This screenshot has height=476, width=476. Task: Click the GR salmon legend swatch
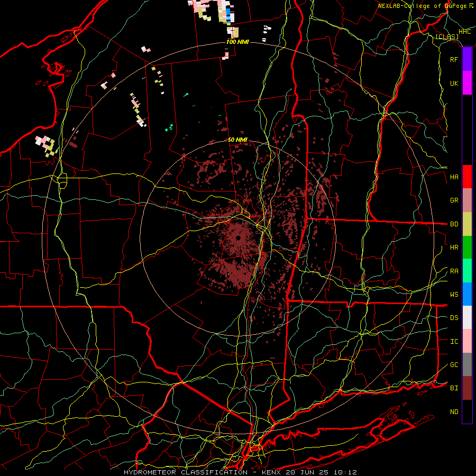coord(467,200)
